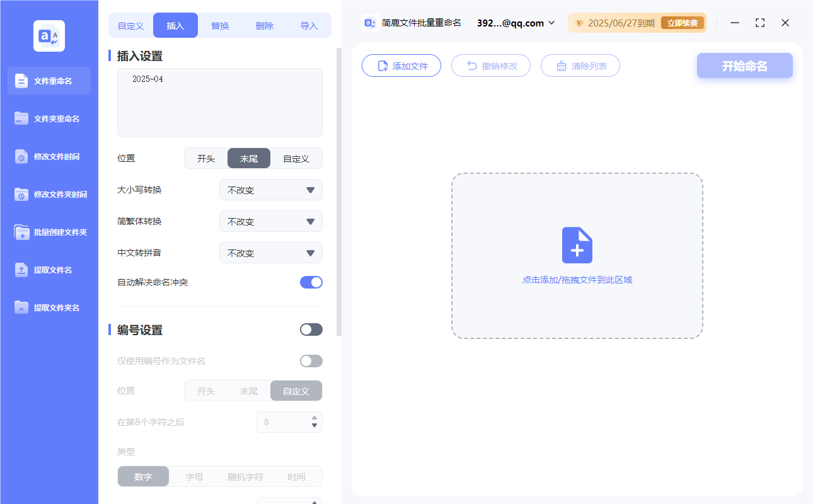Disable the 自动解决命名冲突 switch
Viewport: 813px width, 504px height.
pyautogui.click(x=311, y=283)
